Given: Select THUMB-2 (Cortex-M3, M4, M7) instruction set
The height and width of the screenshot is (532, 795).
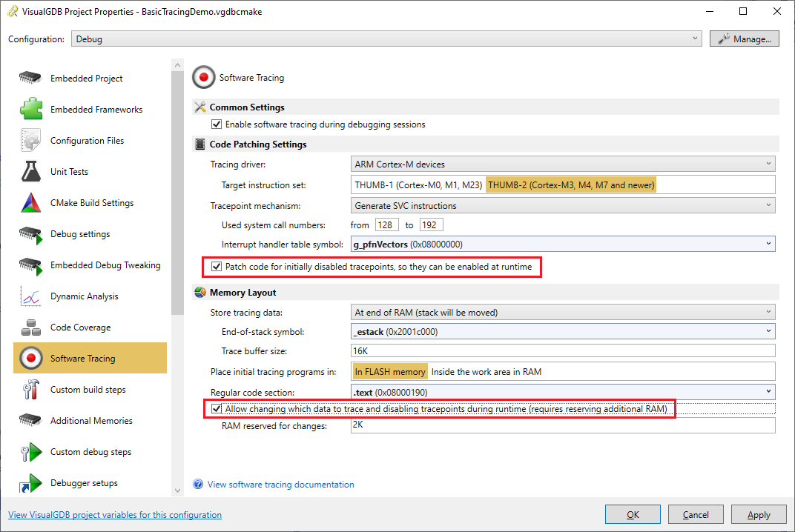Looking at the screenshot, I should click(571, 185).
